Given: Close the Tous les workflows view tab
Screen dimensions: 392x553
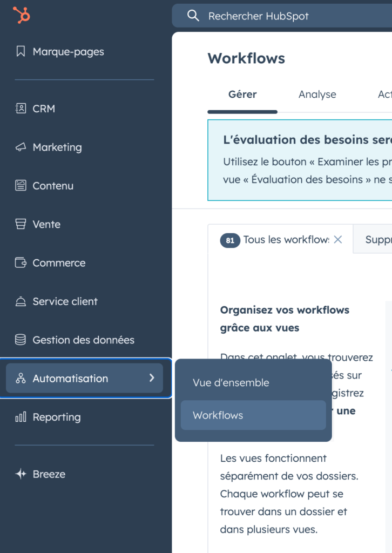Looking at the screenshot, I should pos(338,240).
